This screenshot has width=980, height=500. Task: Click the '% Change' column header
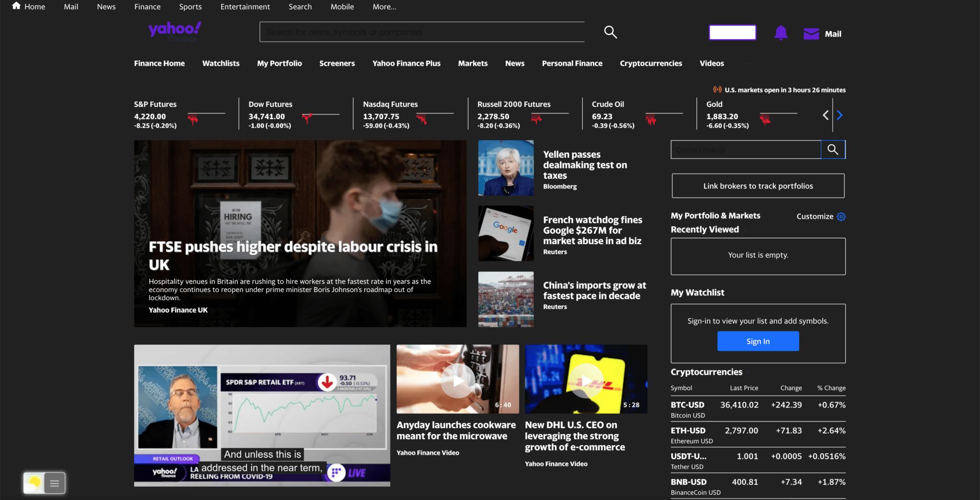point(831,388)
